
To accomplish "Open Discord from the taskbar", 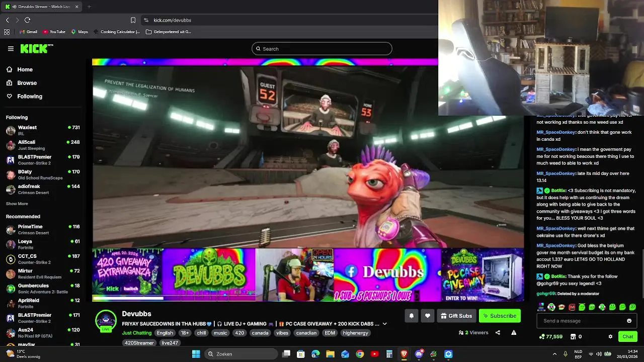I will click(x=419, y=354).
